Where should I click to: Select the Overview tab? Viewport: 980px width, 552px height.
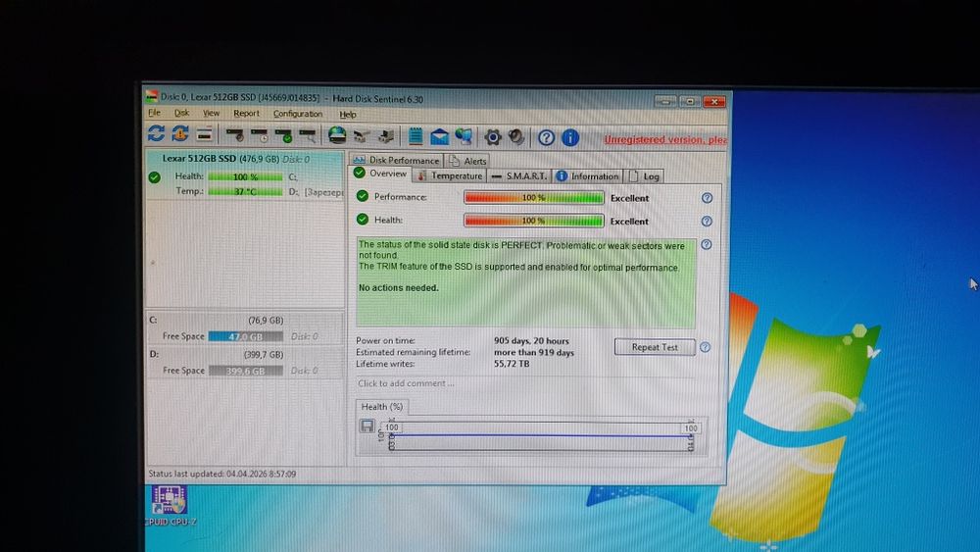click(380, 174)
